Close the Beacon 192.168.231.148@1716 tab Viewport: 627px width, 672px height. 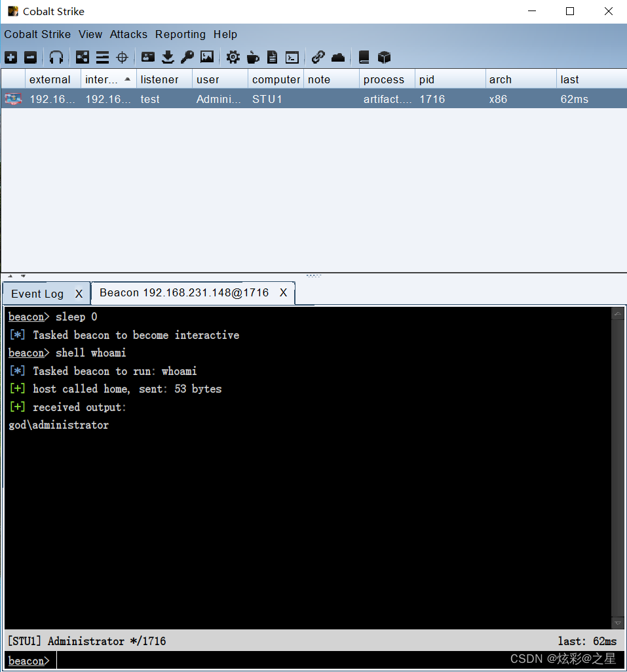point(283,292)
